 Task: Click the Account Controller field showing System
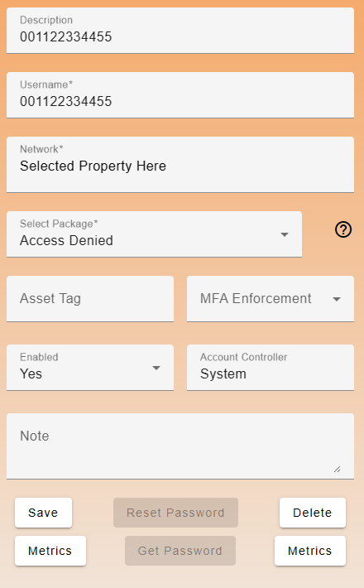(x=271, y=368)
